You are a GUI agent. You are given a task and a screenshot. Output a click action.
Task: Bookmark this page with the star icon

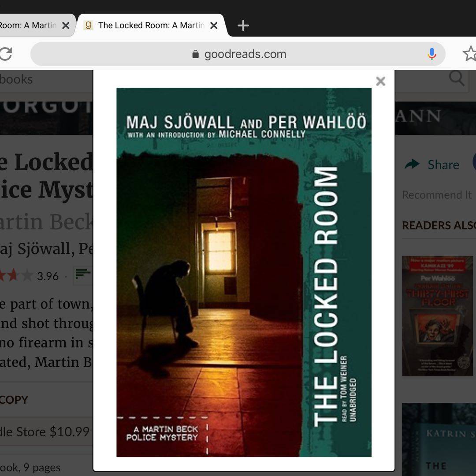(469, 54)
